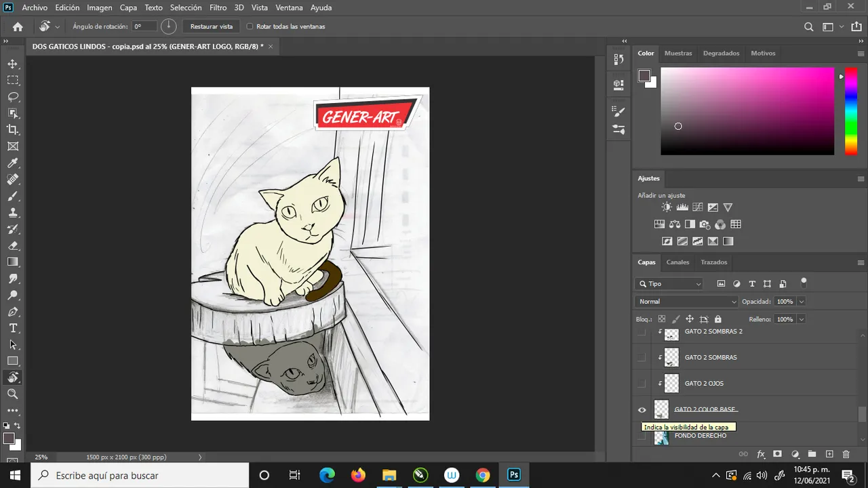Toggle lock transparent pixels
Screen dimensions: 868x488
[662, 319]
